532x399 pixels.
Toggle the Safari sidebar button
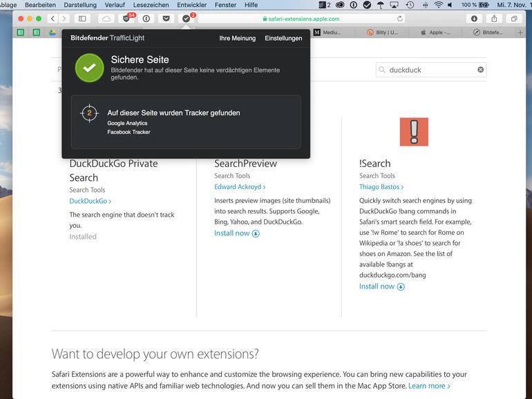coord(82,19)
